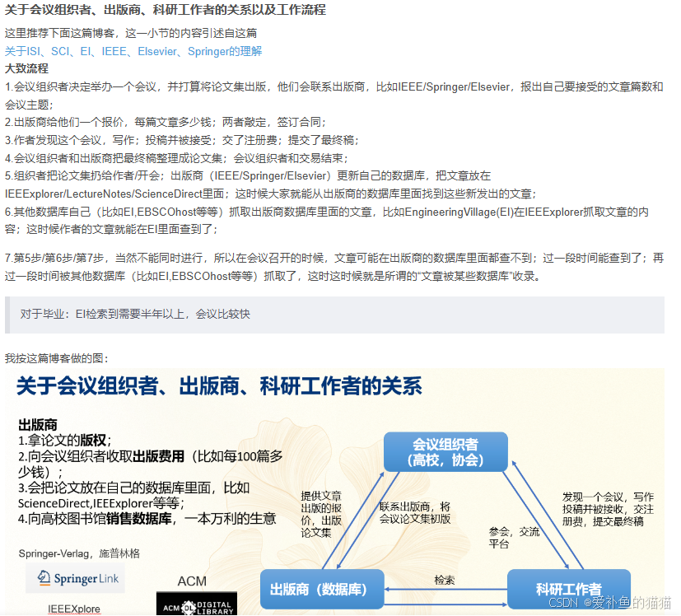Click the line '1.拿论文的版权；'
Screen dimensions: 681x616
pyautogui.click(x=65, y=441)
